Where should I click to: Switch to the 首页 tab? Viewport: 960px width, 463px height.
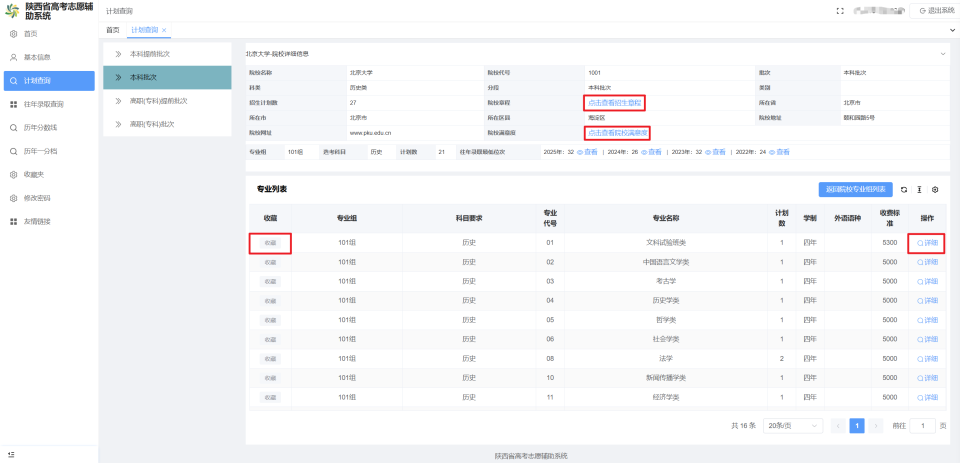click(x=113, y=30)
